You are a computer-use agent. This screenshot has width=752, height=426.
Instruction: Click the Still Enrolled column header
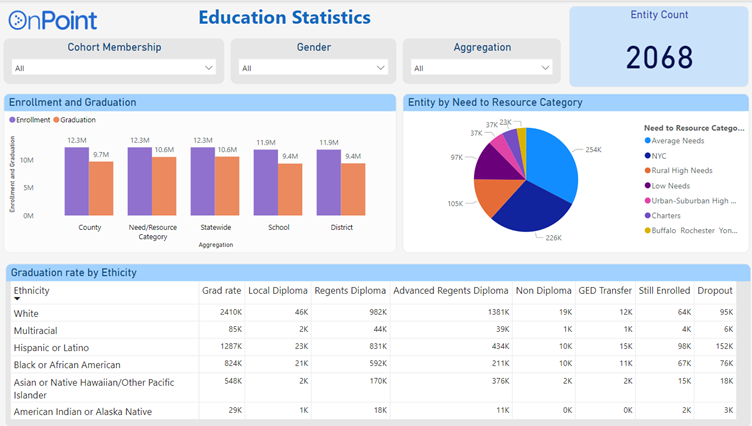(664, 291)
